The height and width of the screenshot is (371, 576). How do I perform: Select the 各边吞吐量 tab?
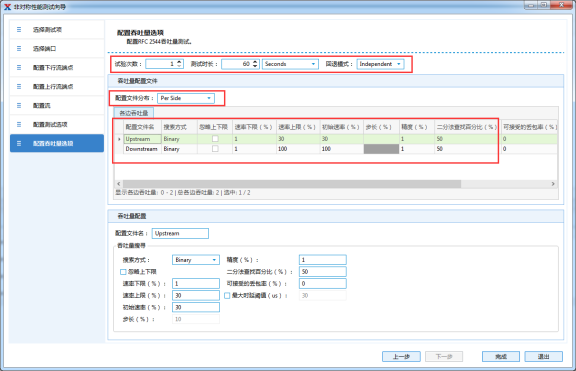pos(134,113)
